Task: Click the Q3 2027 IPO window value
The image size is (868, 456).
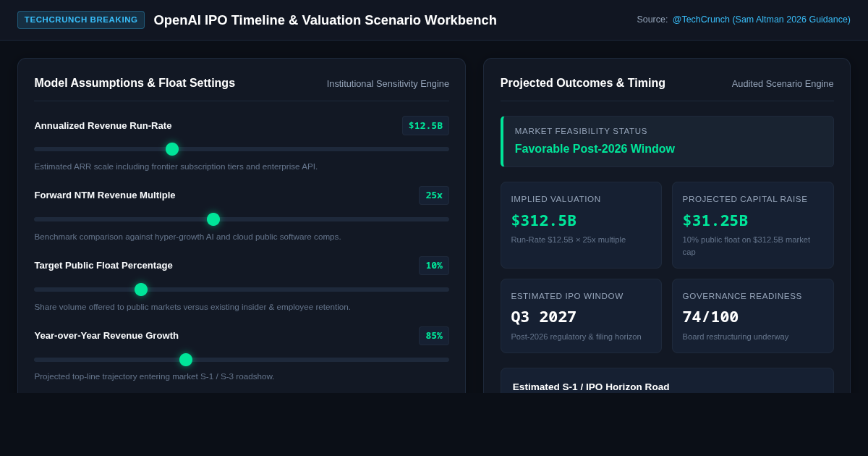Action: [544, 317]
